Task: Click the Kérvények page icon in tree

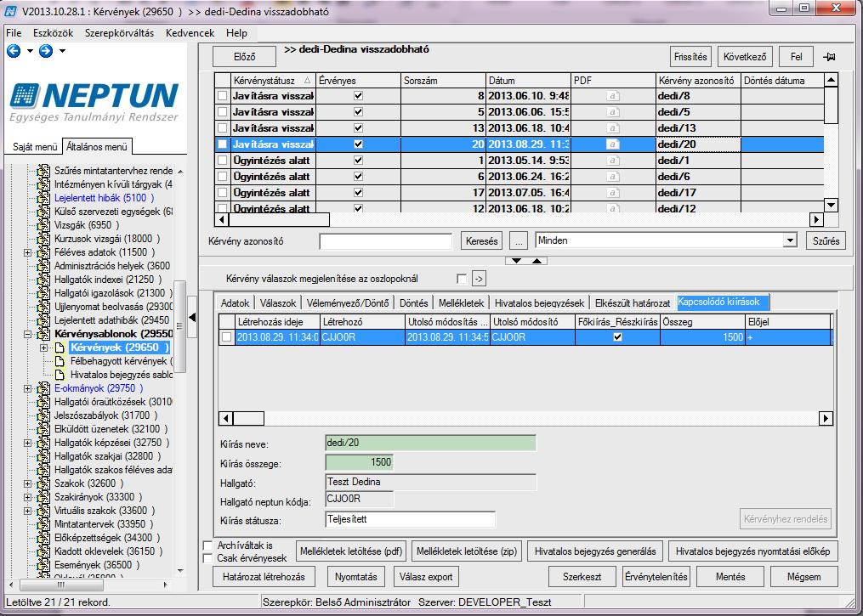Action: 60,348
